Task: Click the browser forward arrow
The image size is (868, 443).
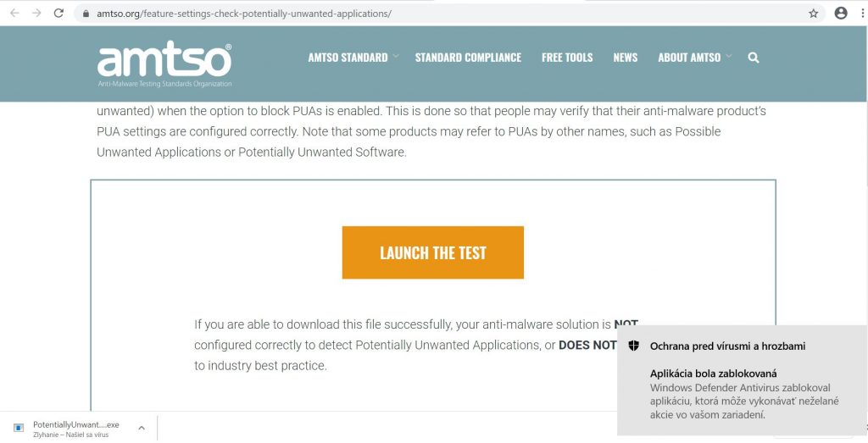Action: pyautogui.click(x=36, y=14)
